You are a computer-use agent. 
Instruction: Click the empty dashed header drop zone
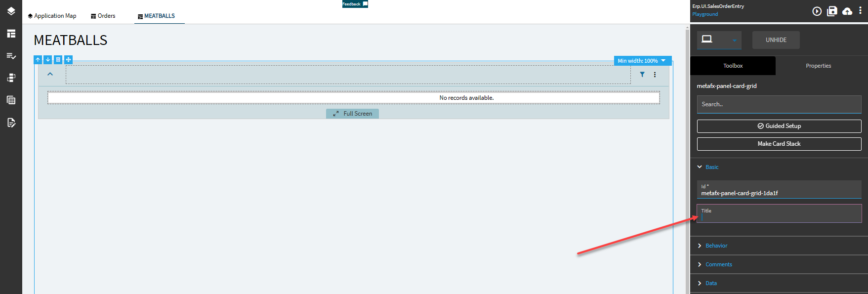pyautogui.click(x=348, y=75)
